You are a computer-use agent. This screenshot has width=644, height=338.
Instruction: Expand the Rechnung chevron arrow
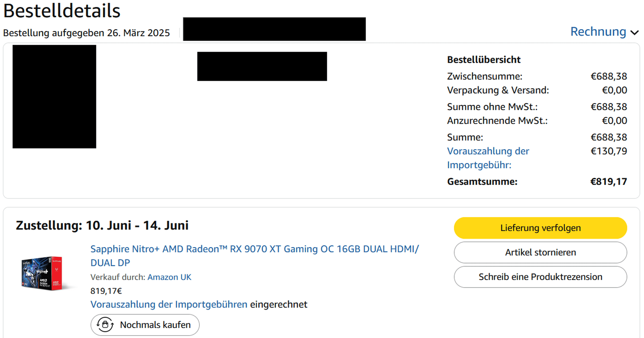[634, 33]
